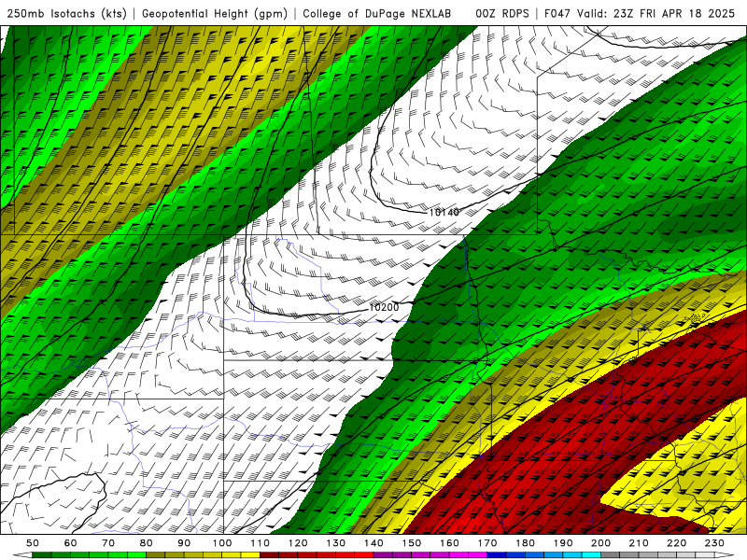Click the 180 label on the color scale
The image size is (747, 560).
pos(525,543)
